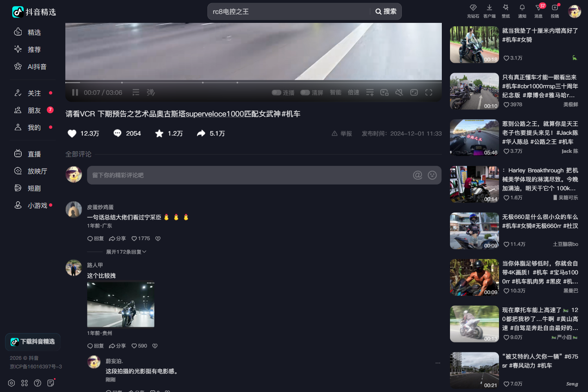Click the search field with rc8电控之王
The image size is (588, 392).
click(x=290, y=11)
